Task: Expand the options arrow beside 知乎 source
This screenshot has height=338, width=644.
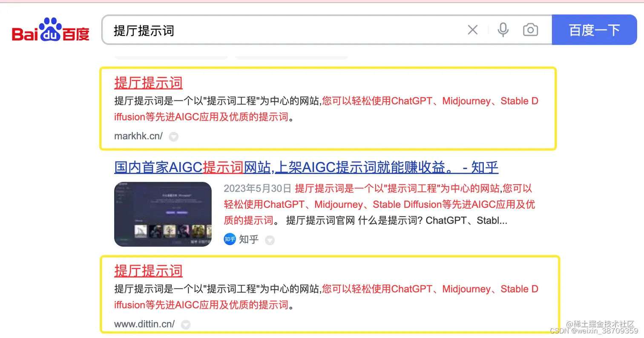Action: (270, 240)
